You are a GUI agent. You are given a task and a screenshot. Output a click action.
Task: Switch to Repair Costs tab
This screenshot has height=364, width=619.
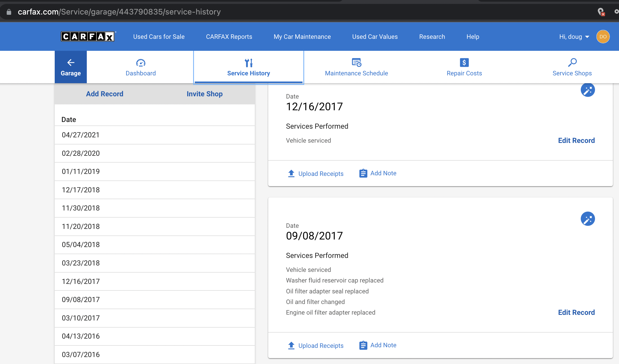click(464, 67)
